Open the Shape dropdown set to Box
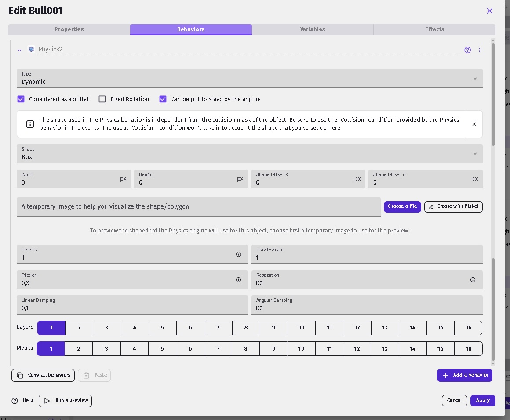The height and width of the screenshot is (420, 510). click(x=249, y=153)
